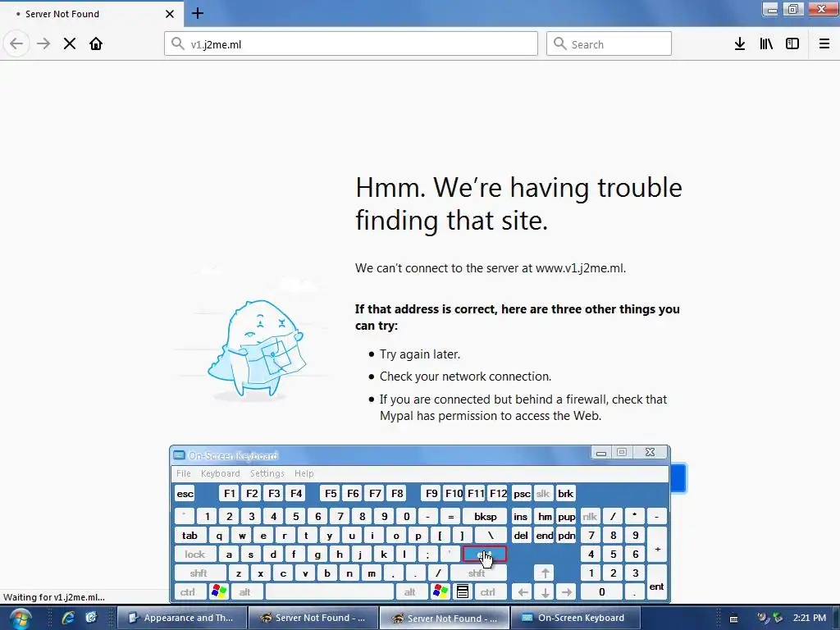Click the hm home key
The image size is (840, 630).
tap(545, 517)
